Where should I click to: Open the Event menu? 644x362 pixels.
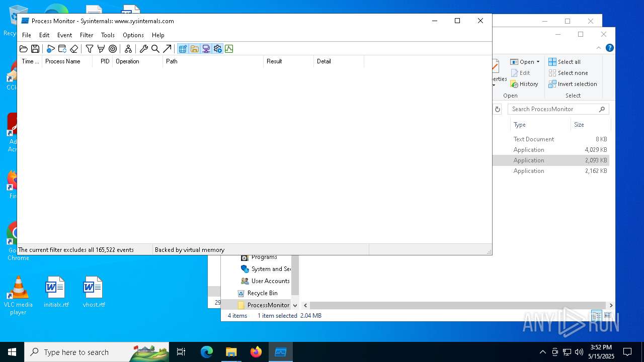[64, 35]
